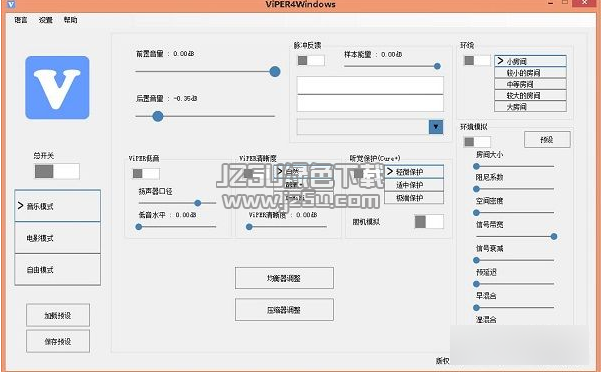Select 中等房间 in surround list
The width and height of the screenshot is (602, 372).
click(x=530, y=84)
